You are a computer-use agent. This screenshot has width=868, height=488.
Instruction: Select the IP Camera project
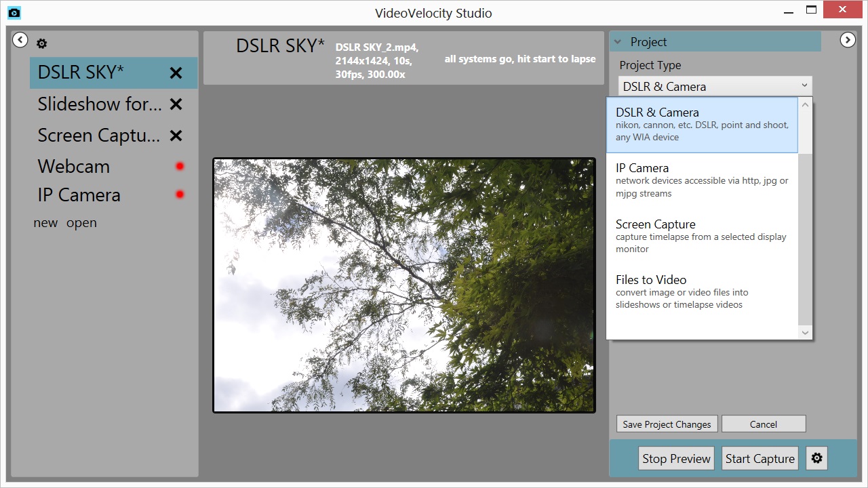(113, 195)
